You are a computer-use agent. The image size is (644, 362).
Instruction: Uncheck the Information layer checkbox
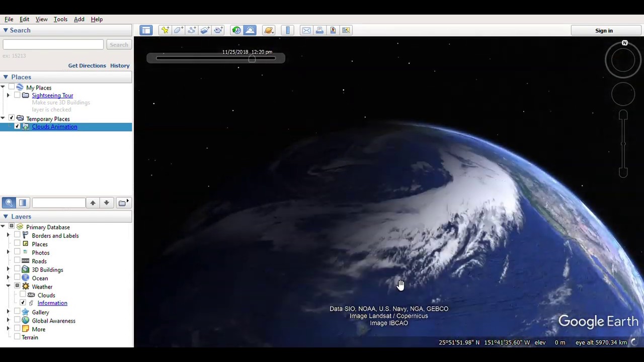[23, 303]
